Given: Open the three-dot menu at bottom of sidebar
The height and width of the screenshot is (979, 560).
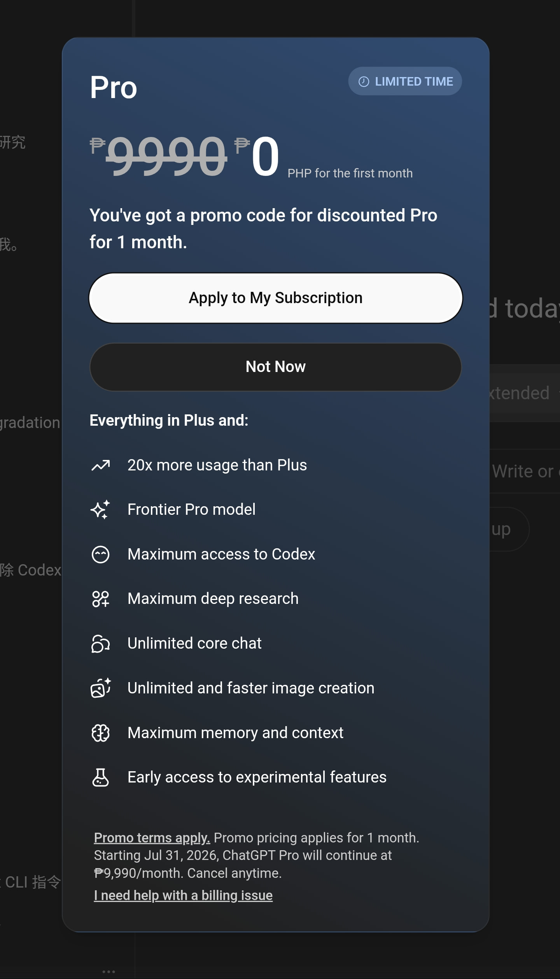Looking at the screenshot, I should coord(108,972).
